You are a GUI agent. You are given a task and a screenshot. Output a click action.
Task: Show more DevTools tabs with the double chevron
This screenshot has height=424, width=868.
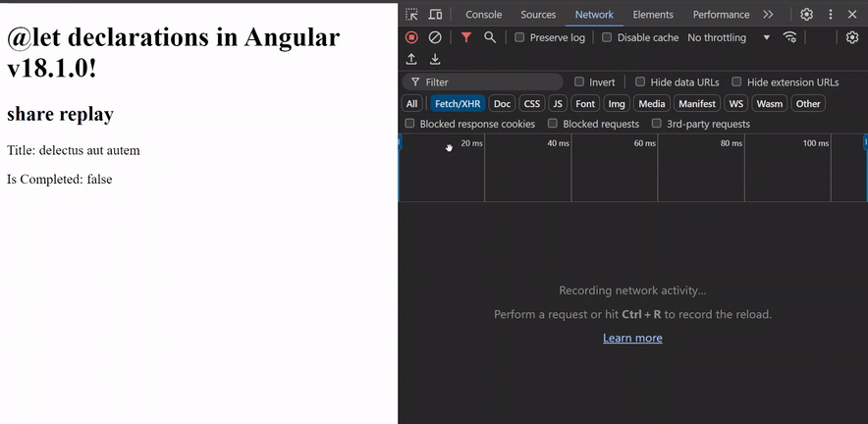pos(768,15)
